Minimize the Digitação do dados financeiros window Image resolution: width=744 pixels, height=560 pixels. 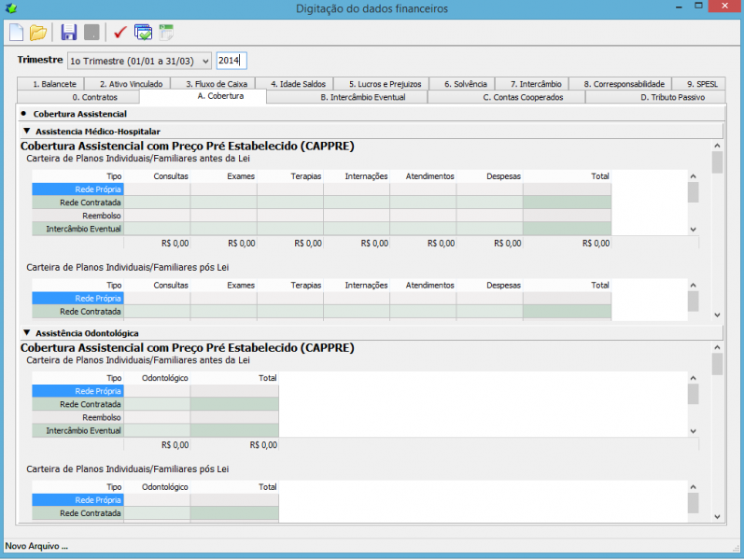tap(679, 7)
